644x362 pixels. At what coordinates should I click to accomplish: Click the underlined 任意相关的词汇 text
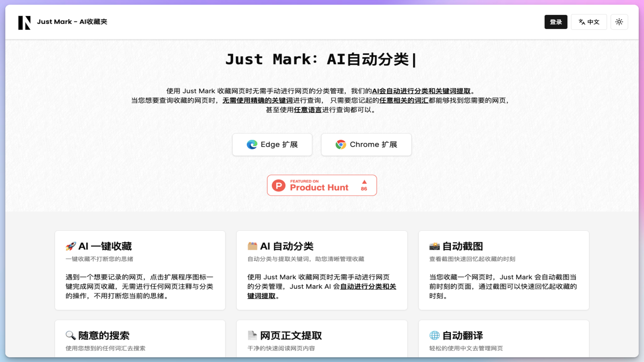tap(404, 100)
